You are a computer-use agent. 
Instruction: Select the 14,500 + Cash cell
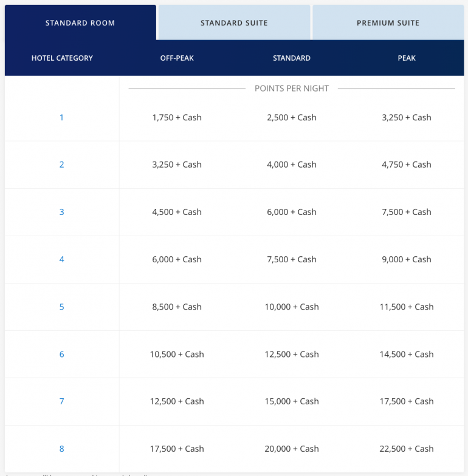pos(407,354)
